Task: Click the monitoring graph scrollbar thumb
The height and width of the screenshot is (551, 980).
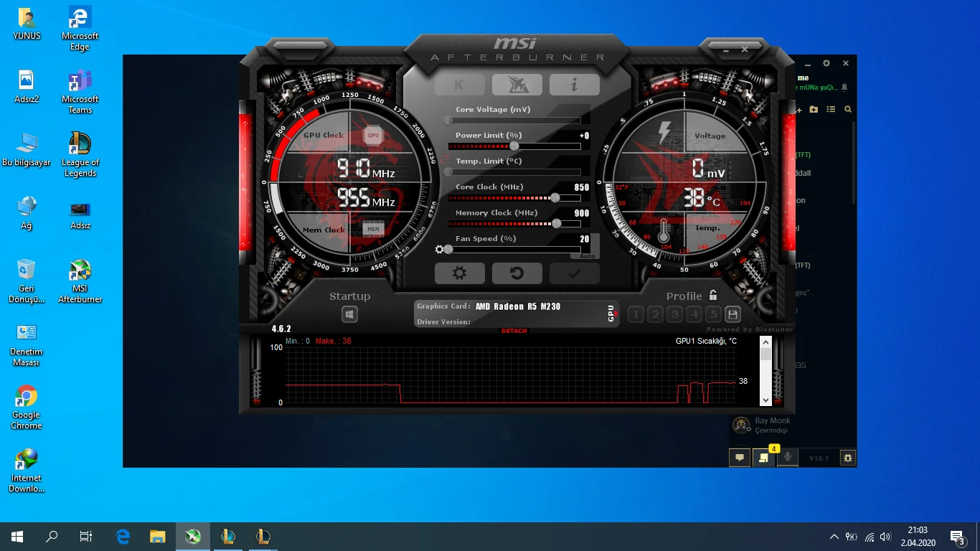Action: 765,354
